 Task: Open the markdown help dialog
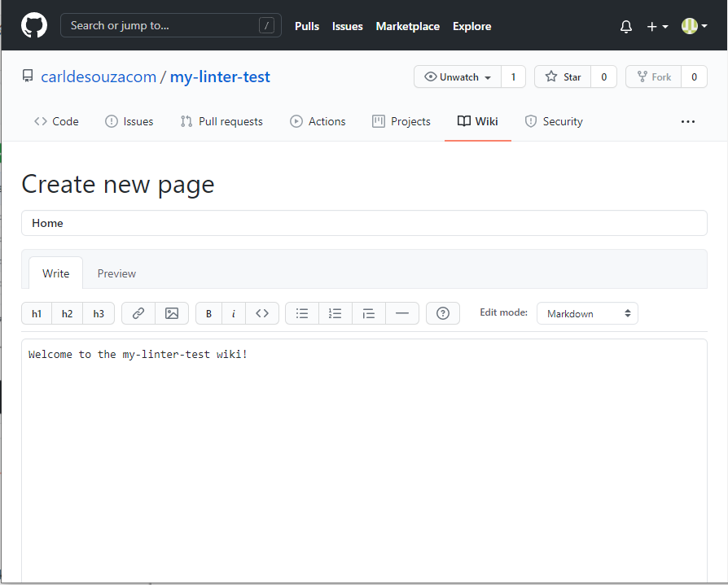pyautogui.click(x=442, y=313)
